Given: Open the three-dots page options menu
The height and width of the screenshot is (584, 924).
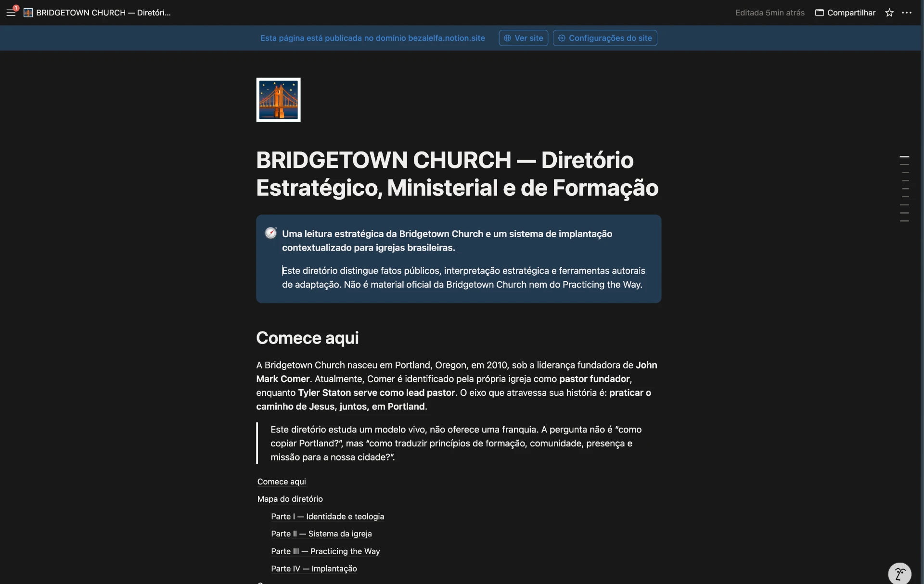Looking at the screenshot, I should [x=907, y=13].
